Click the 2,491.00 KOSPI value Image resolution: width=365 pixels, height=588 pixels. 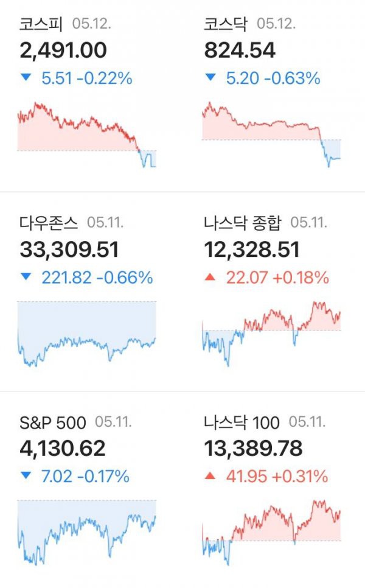coord(63,51)
